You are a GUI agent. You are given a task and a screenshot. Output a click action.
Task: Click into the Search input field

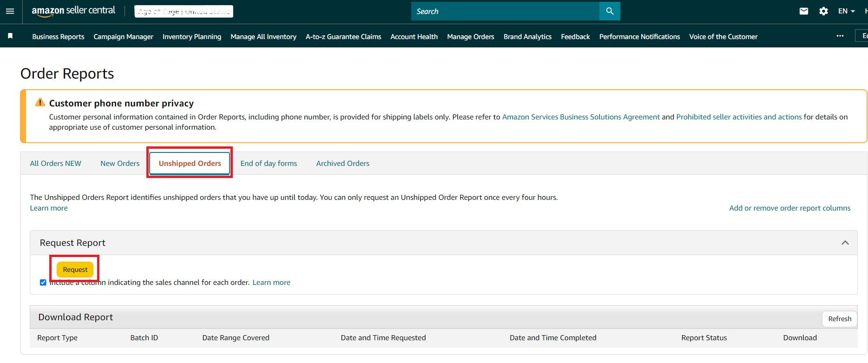point(505,11)
